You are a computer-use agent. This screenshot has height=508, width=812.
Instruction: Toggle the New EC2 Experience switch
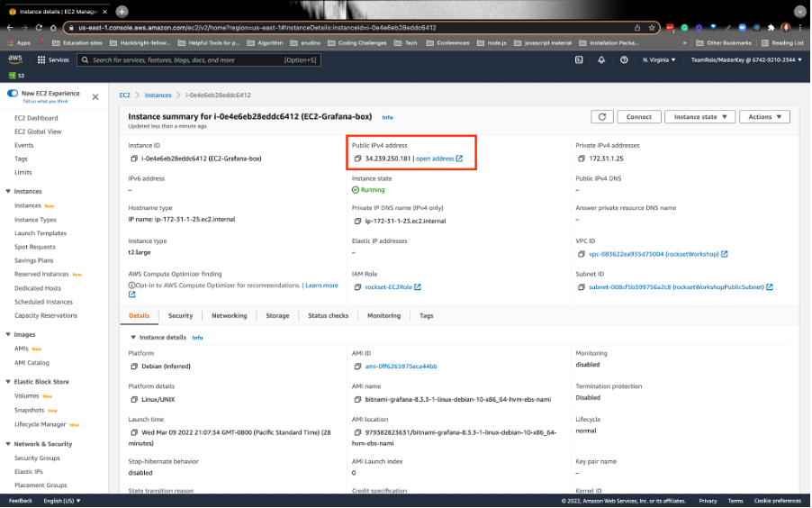click(x=13, y=94)
